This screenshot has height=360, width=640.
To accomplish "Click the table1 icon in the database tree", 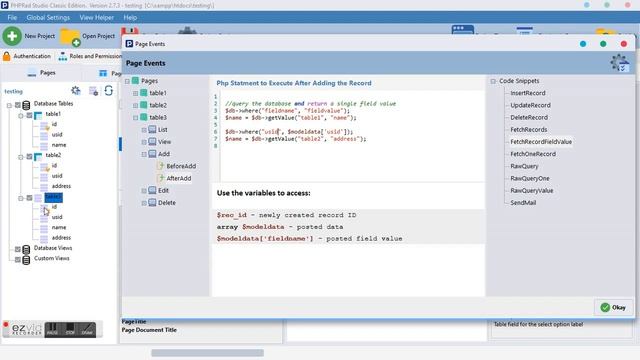I will click(38, 115).
